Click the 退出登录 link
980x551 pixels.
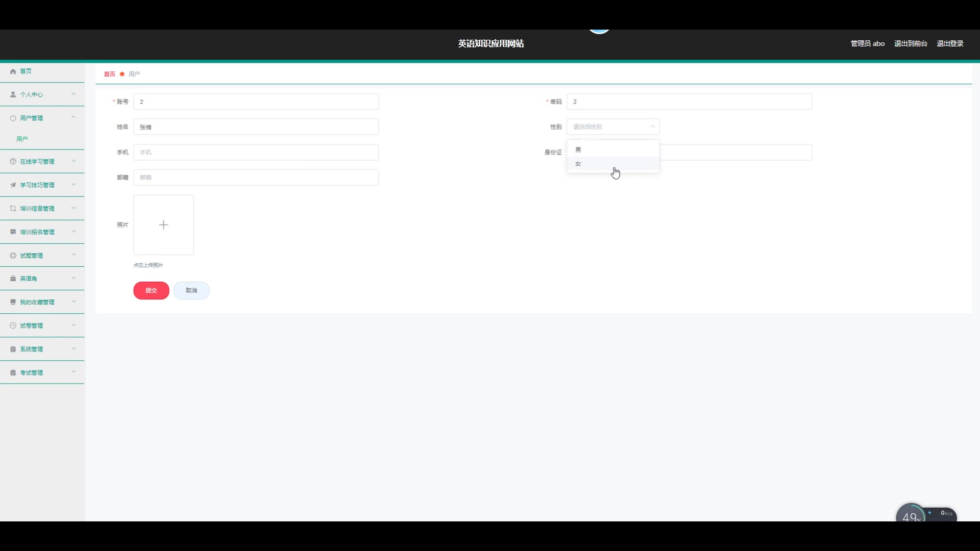tap(949, 43)
